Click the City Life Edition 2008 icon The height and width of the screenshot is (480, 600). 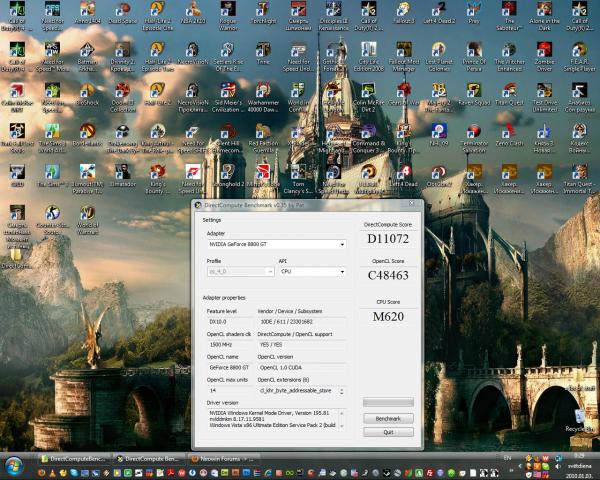(368, 57)
